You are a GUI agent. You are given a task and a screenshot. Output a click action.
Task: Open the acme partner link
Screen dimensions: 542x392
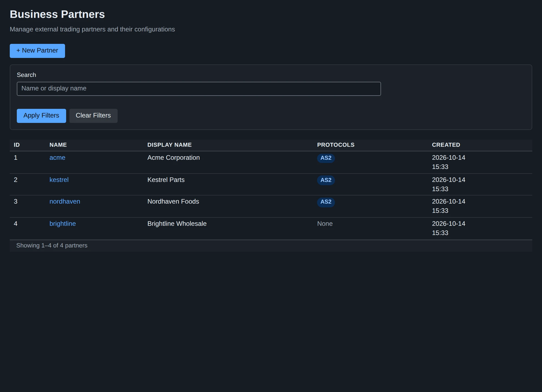click(x=57, y=158)
